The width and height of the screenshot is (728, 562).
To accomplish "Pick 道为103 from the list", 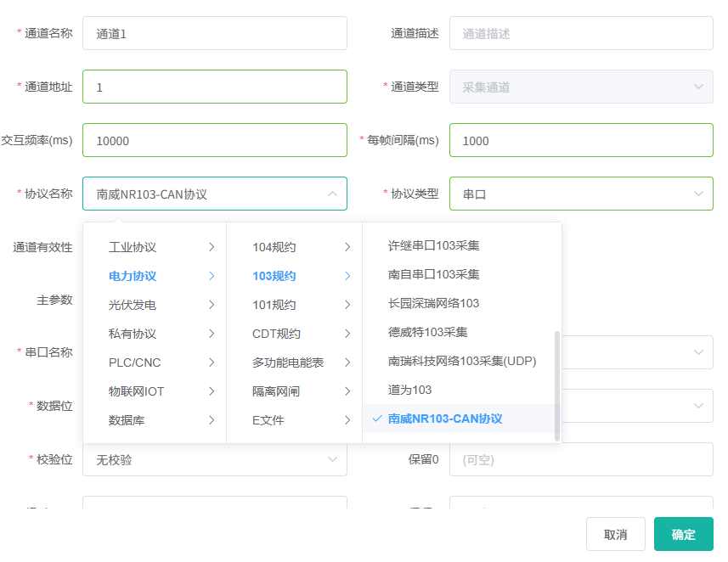I will pyautogui.click(x=409, y=390).
